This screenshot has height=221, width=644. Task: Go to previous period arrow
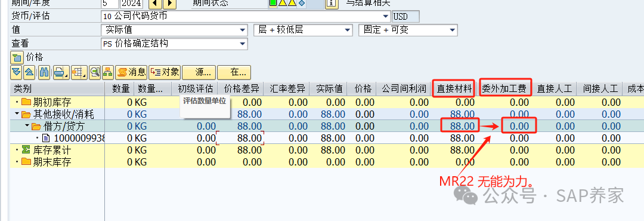pyautogui.click(x=155, y=4)
